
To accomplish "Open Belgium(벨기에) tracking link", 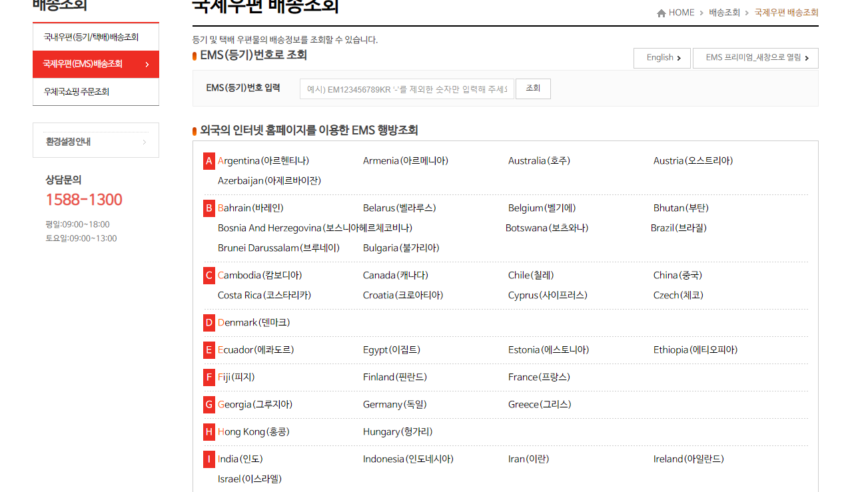I will click(542, 208).
